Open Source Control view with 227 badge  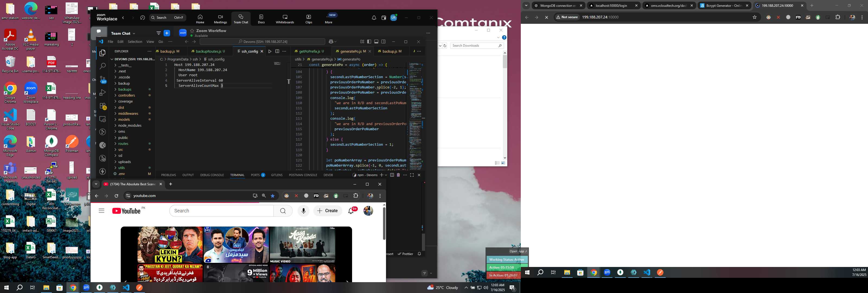coord(103,79)
